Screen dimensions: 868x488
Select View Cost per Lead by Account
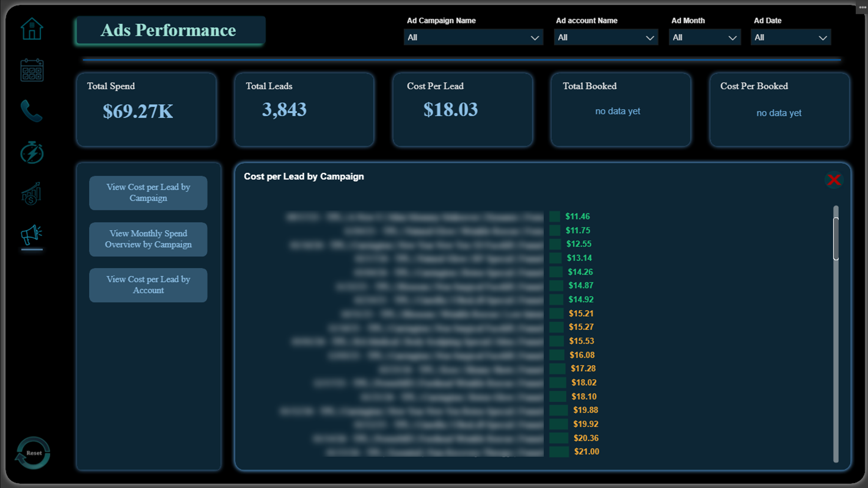coord(148,285)
